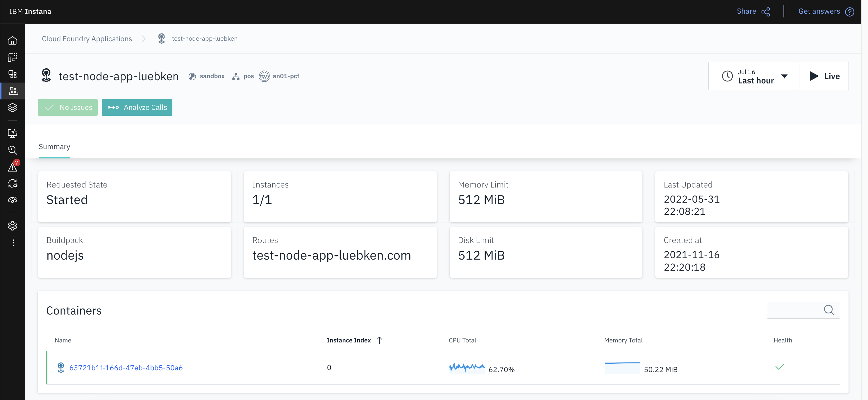Click the Containers section heading
The height and width of the screenshot is (400, 868).
74,311
